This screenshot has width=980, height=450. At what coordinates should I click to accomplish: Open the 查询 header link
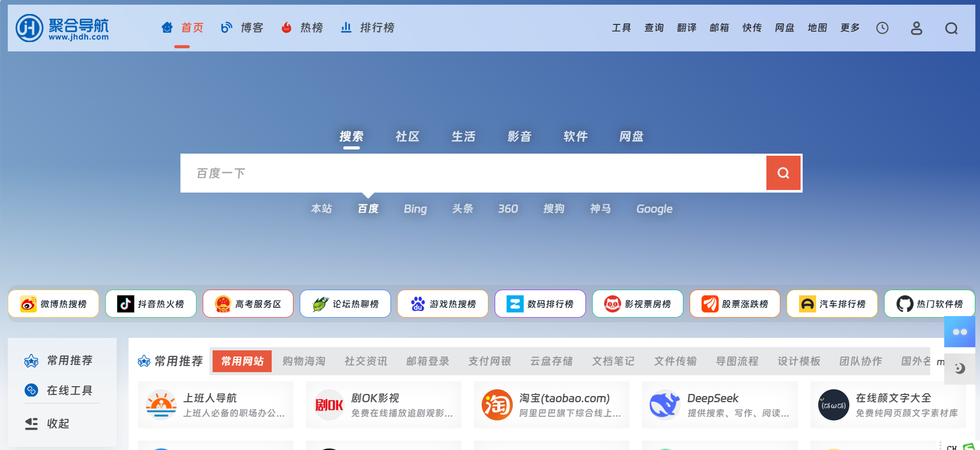[x=654, y=28]
